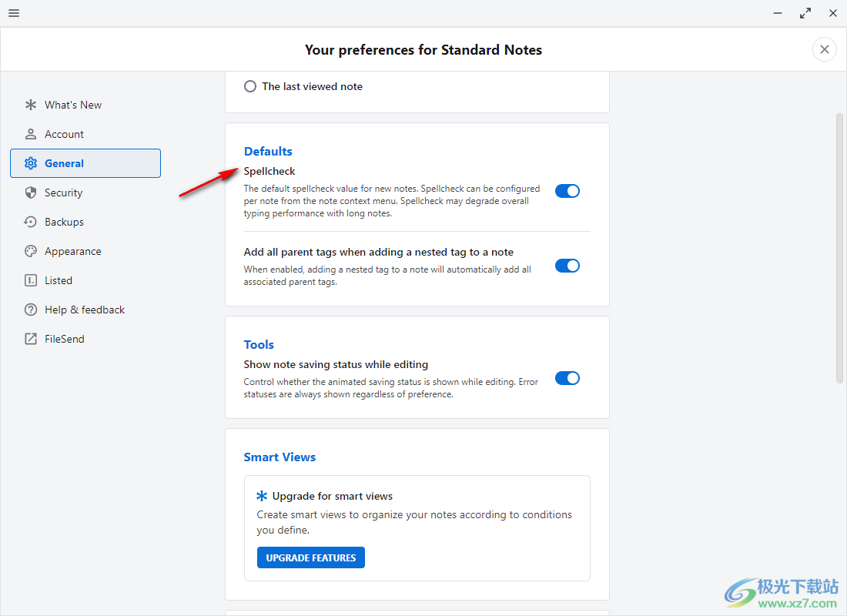Open Help & feedback section
Image resolution: width=847 pixels, height=616 pixels.
point(85,310)
